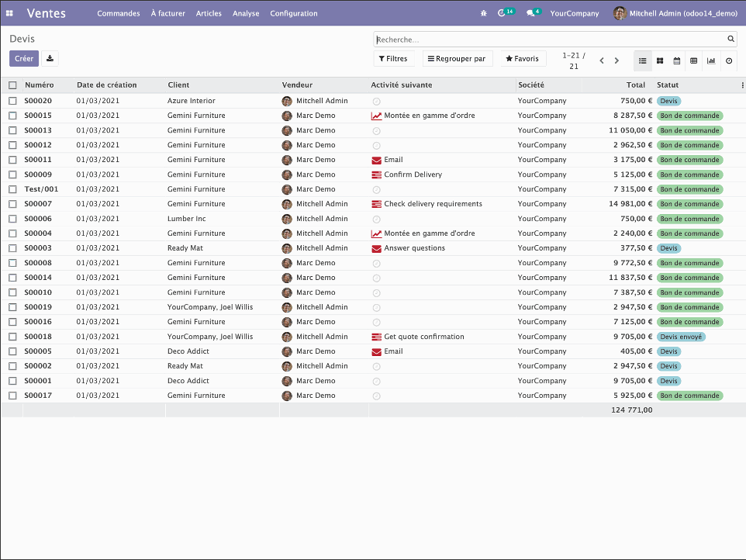Open the Configuration menu
The height and width of the screenshot is (560, 746).
(x=294, y=13)
